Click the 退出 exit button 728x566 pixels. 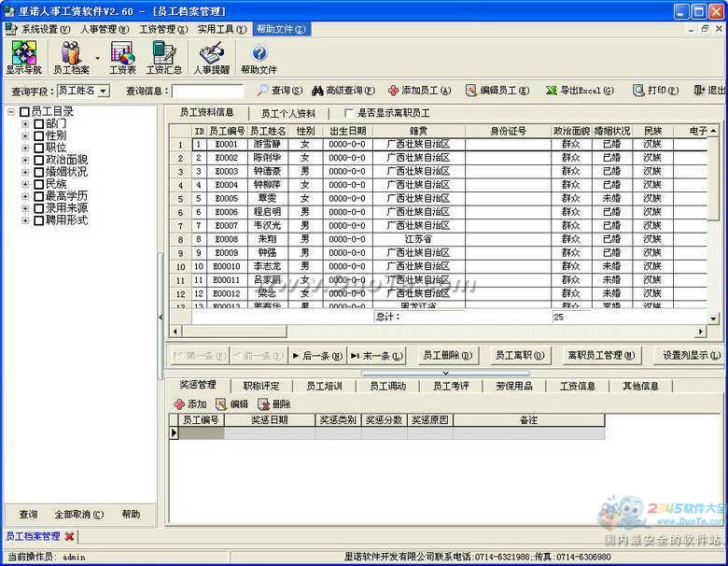pyautogui.click(x=709, y=91)
